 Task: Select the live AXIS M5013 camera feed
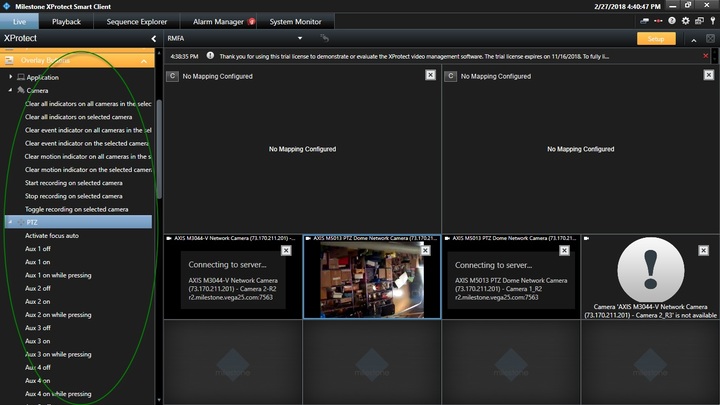[371, 279]
